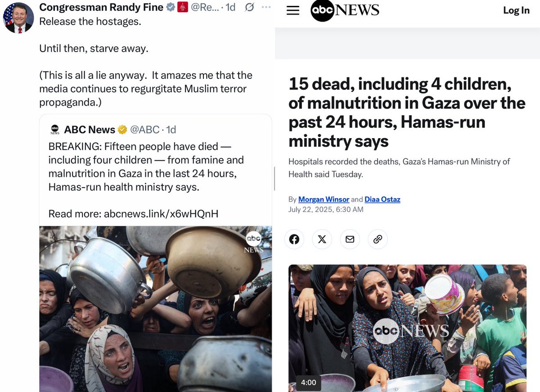Copy article link with chain icon

(378, 239)
